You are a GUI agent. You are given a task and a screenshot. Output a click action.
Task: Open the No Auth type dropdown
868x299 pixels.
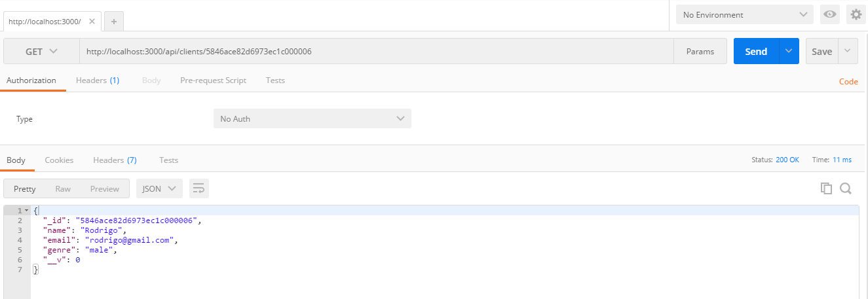(312, 118)
